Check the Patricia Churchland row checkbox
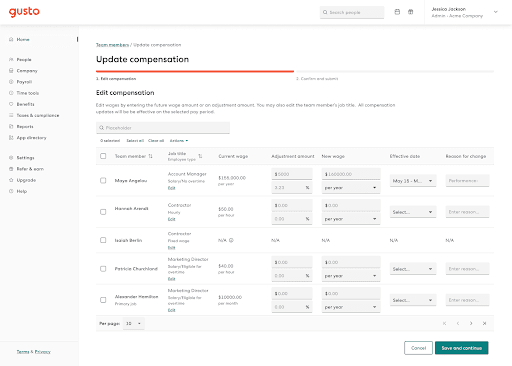This screenshot has width=512, height=366. [103, 269]
